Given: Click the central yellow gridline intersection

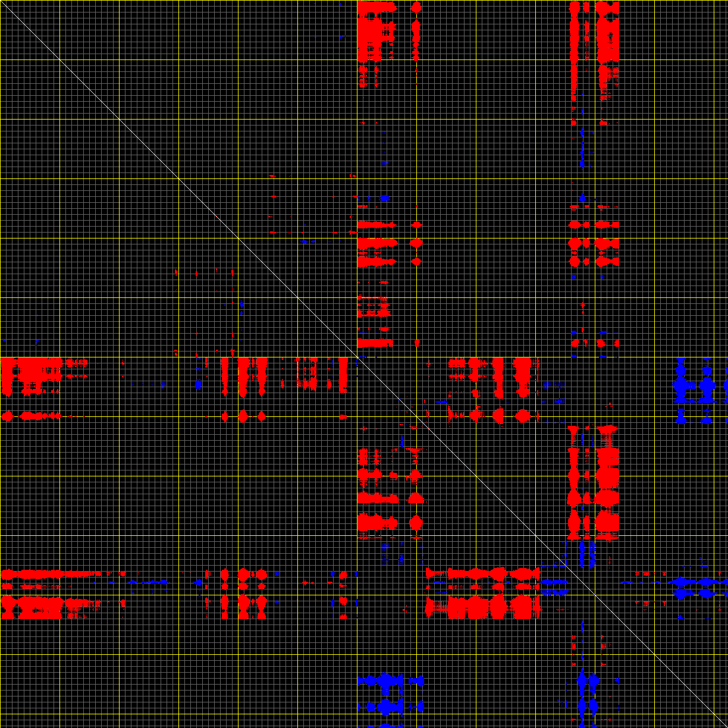Looking at the screenshot, I should tap(357, 357).
